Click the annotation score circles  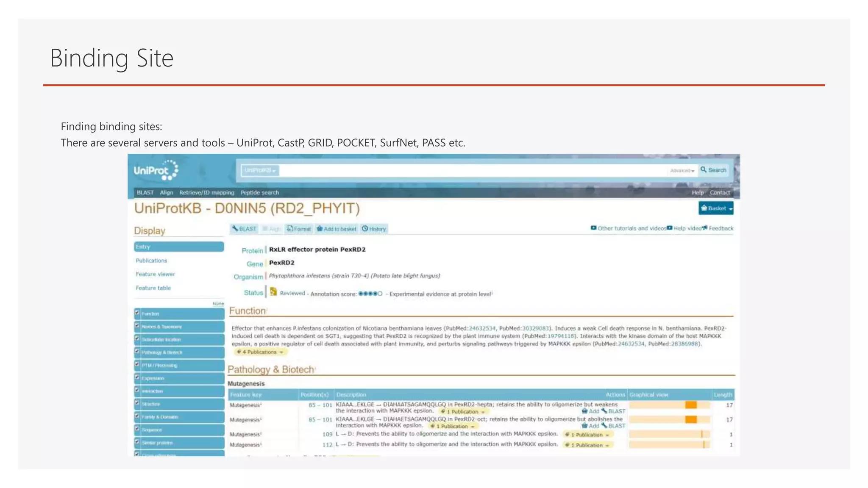[x=370, y=294]
